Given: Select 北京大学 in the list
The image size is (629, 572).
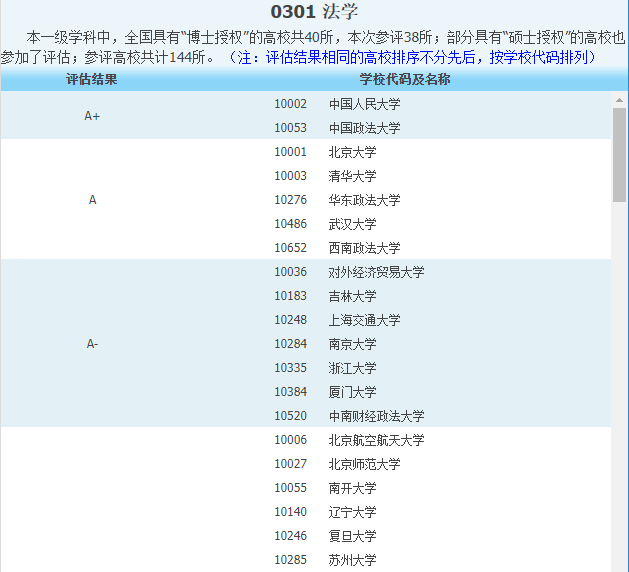Looking at the screenshot, I should (x=353, y=152).
